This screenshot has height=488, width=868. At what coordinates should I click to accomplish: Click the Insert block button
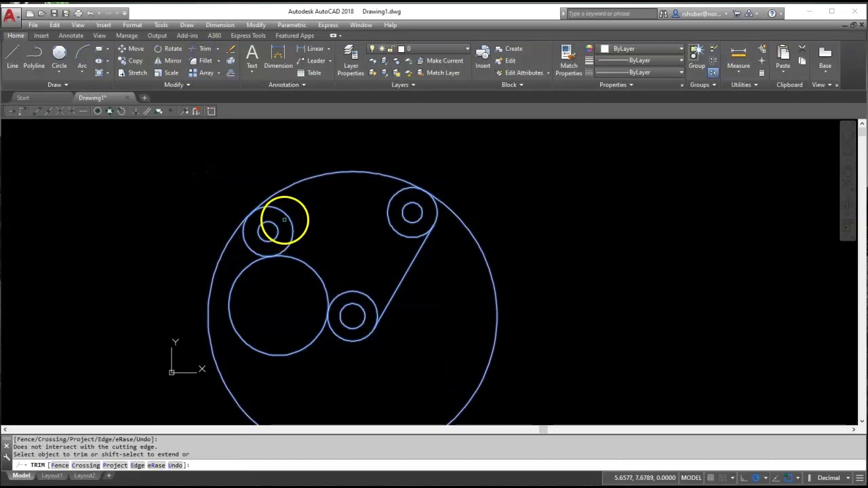pos(483,57)
